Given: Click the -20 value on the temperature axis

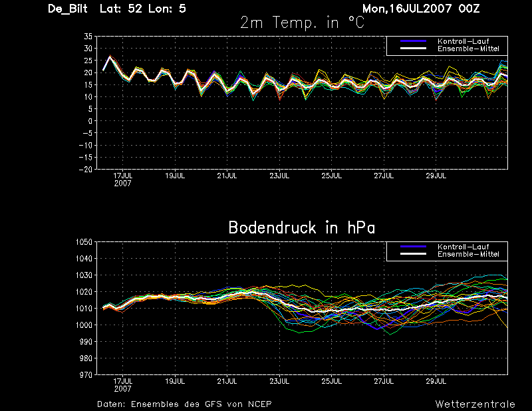Looking at the screenshot, I should 85,170.
